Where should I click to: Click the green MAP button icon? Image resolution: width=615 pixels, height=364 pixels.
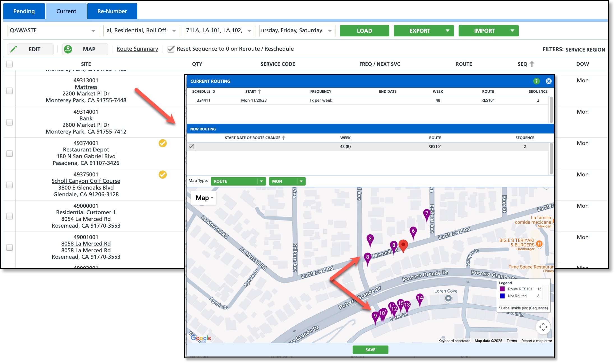pyautogui.click(x=68, y=49)
